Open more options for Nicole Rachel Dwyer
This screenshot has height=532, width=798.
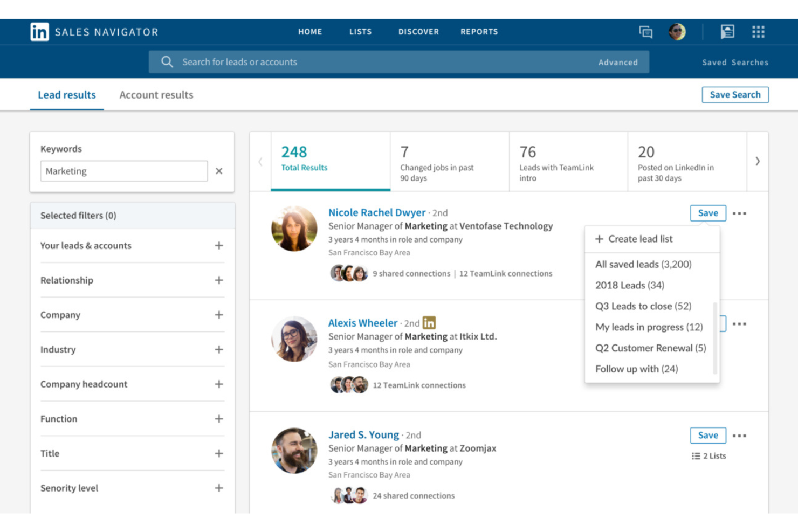click(x=739, y=213)
